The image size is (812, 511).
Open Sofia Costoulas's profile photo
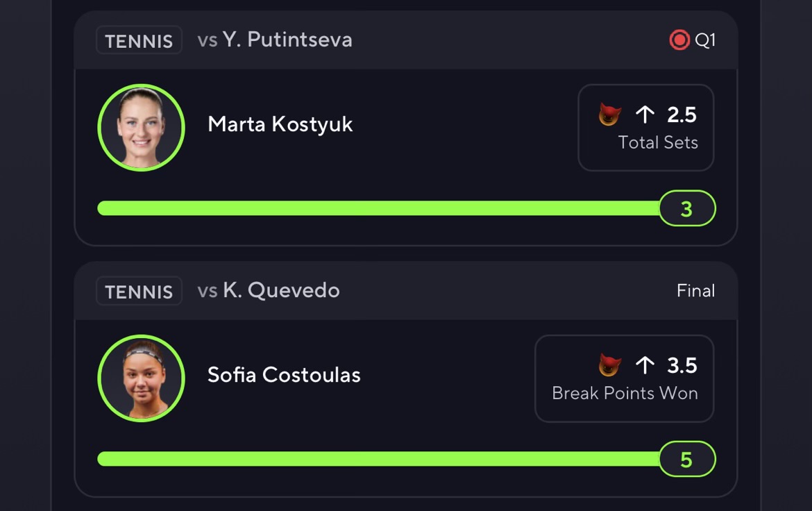[x=142, y=378]
